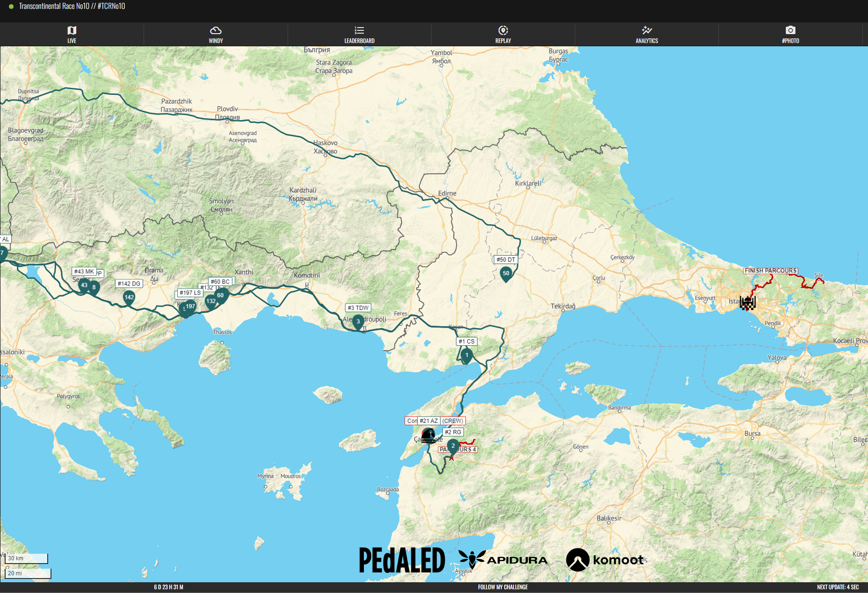This screenshot has width=868, height=593.
Task: Select rider 60 map pin
Action: [221, 296]
